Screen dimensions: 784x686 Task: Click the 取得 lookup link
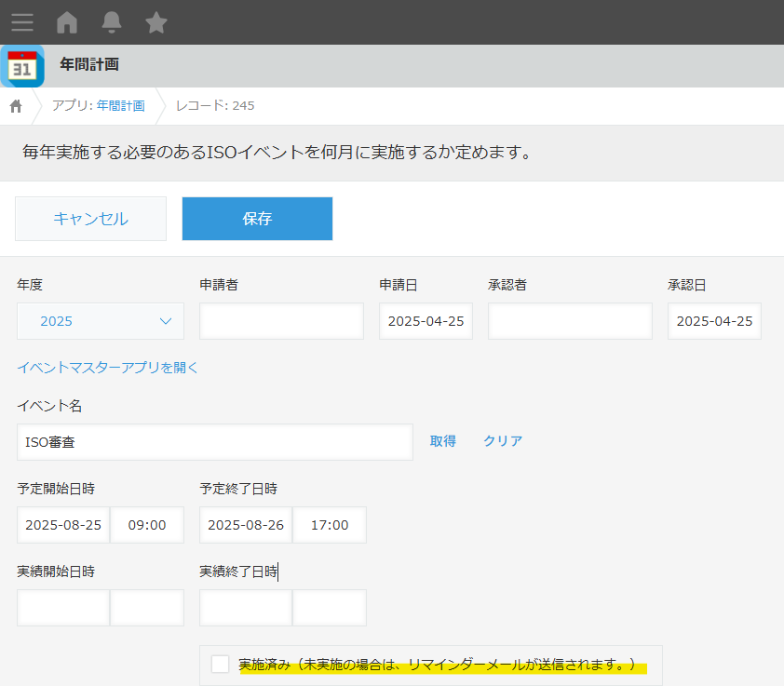tap(442, 441)
